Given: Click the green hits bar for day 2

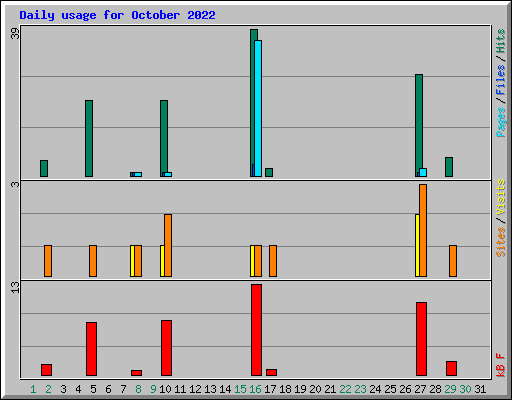Looking at the screenshot, I should (44, 168).
